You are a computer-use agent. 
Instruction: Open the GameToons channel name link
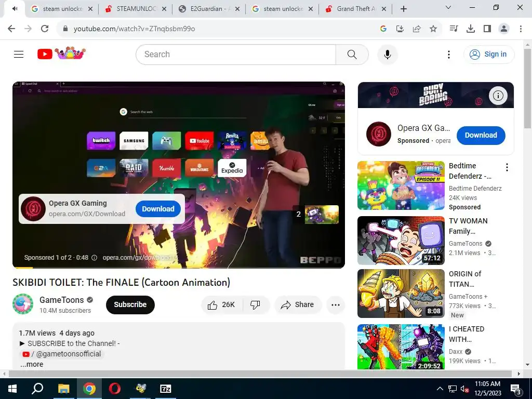[x=61, y=300]
